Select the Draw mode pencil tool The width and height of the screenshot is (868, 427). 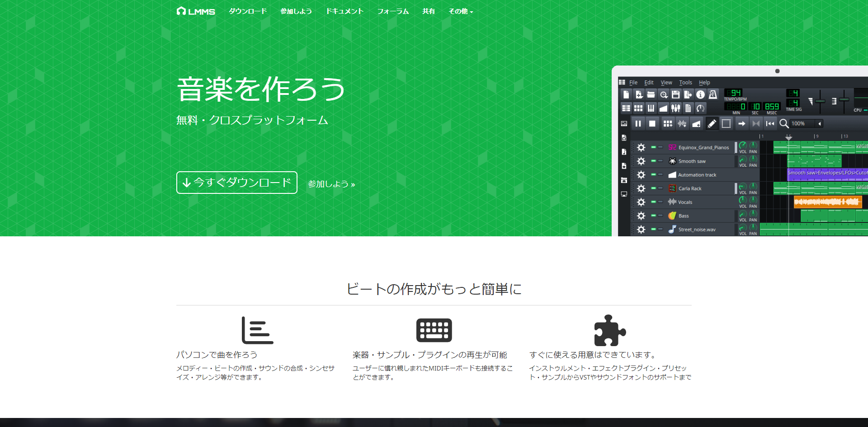(712, 123)
